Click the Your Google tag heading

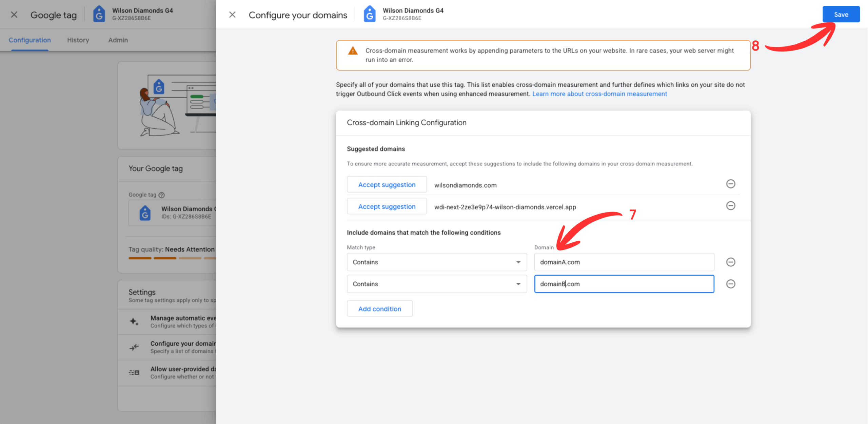click(x=155, y=168)
